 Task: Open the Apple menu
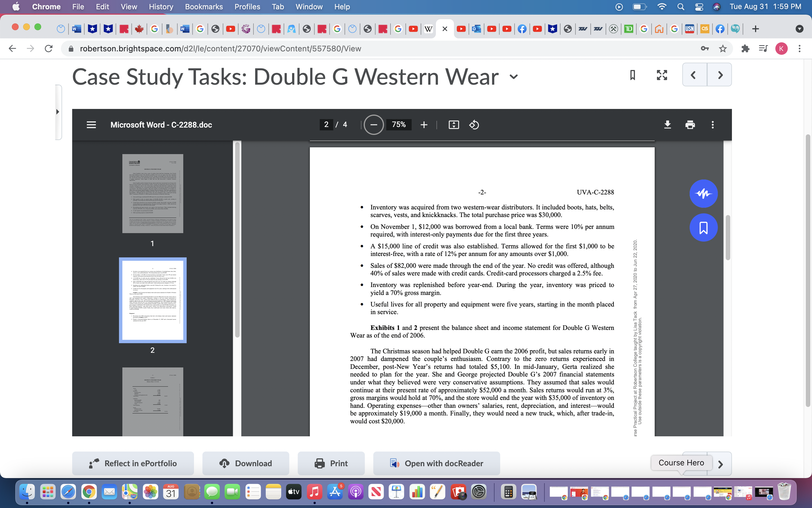click(16, 7)
